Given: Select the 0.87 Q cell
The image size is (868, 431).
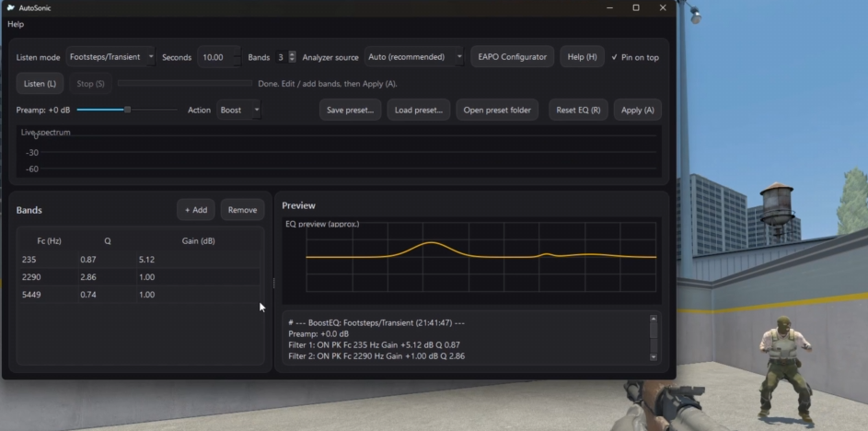Looking at the screenshot, I should [x=108, y=260].
